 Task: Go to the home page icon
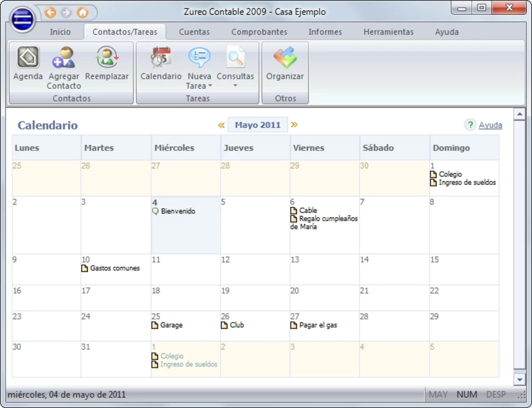click(83, 13)
